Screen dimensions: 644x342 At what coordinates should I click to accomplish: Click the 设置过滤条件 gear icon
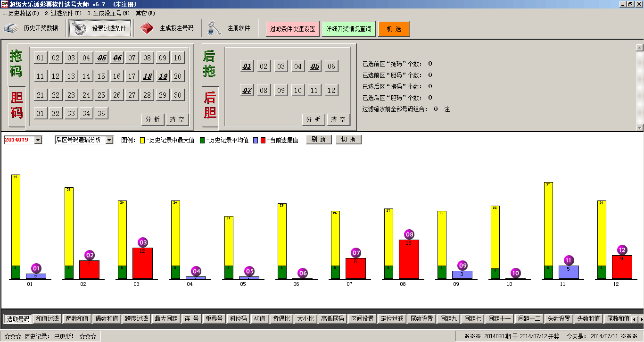[x=79, y=28]
